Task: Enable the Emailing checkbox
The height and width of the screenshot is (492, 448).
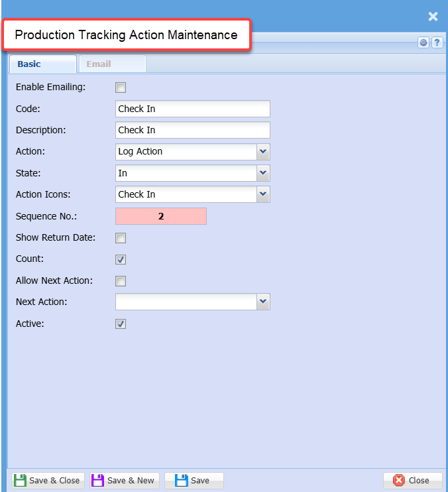Action: [x=121, y=88]
